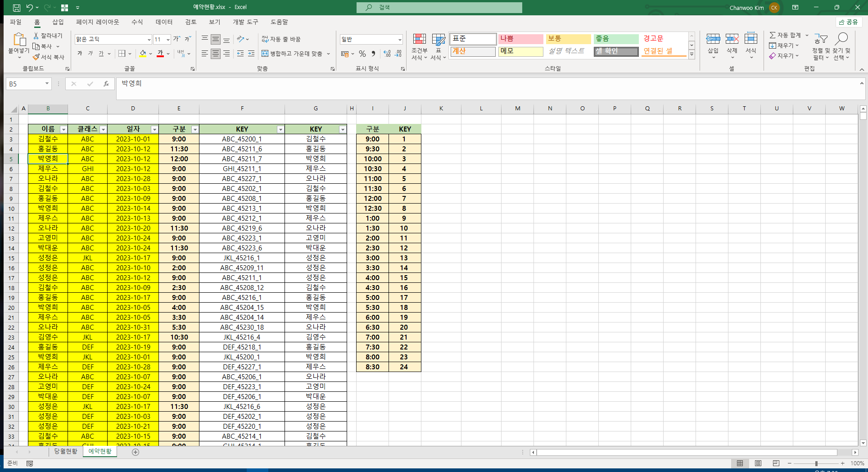Click the zoom slider in status bar
This screenshot has height=472, width=868.
click(816, 463)
